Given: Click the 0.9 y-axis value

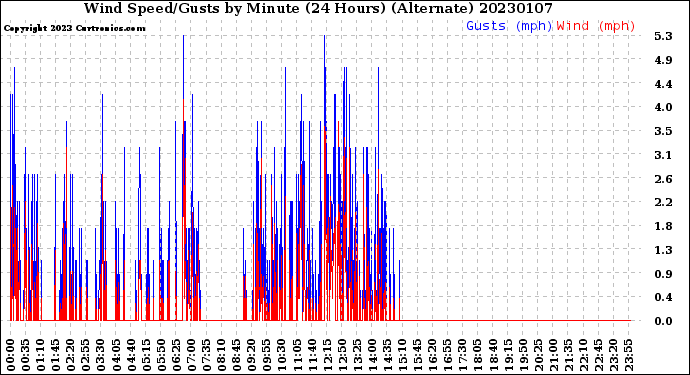Looking at the screenshot, I should tap(663, 274).
